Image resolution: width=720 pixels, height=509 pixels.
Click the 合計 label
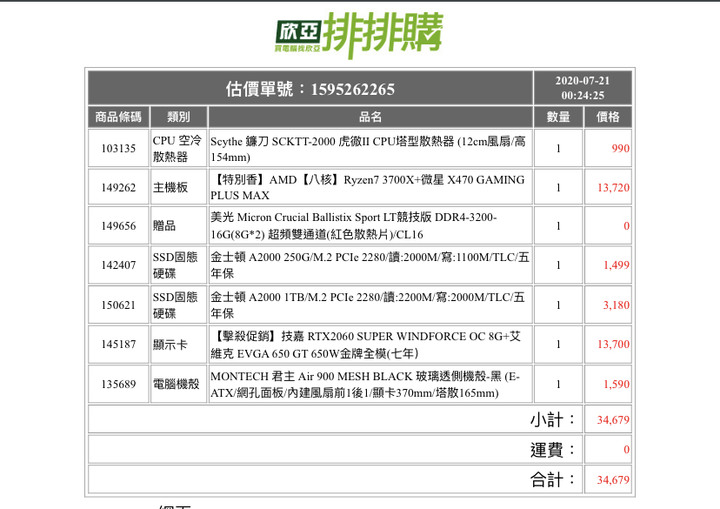pyautogui.click(x=553, y=480)
